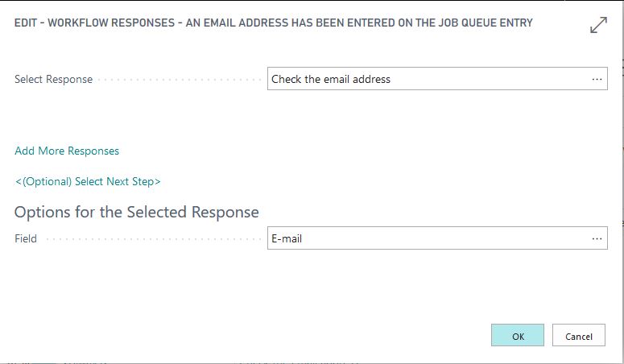Click the Options for the Selected Response heading

(x=137, y=213)
